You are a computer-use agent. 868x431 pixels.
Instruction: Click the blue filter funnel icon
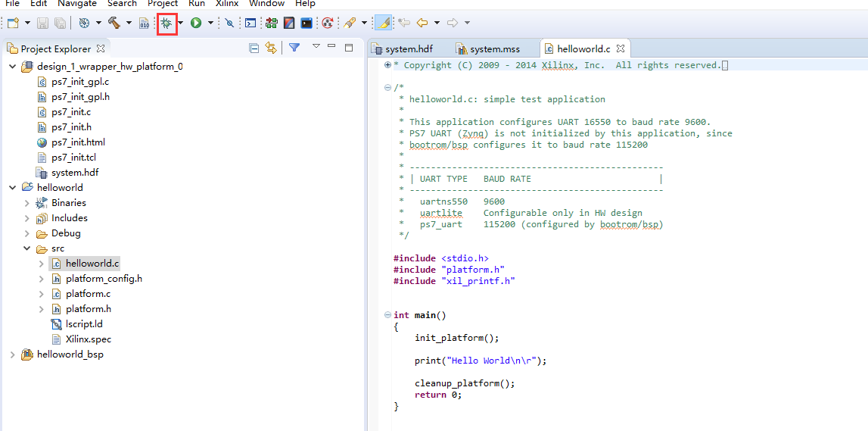pyautogui.click(x=294, y=48)
